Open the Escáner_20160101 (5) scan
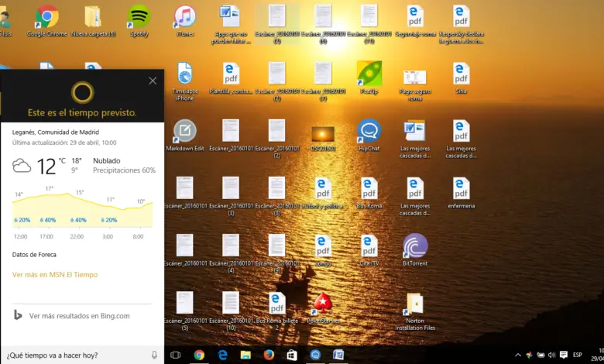 coord(185,311)
